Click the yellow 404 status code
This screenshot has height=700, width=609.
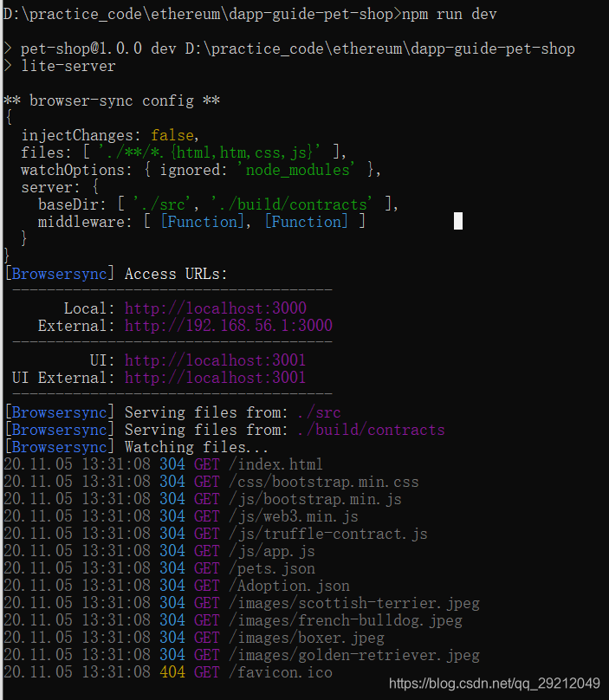point(172,672)
